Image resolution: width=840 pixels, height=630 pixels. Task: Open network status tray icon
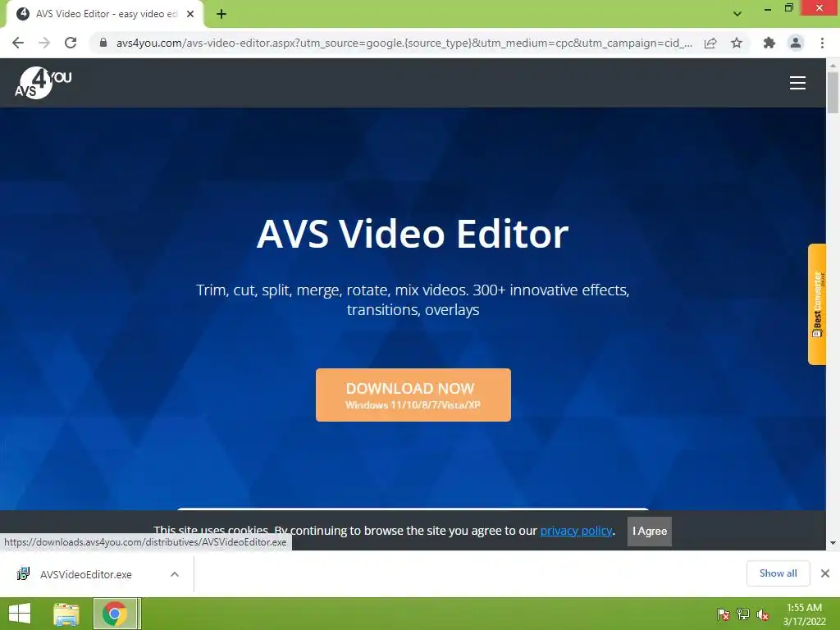tap(743, 614)
